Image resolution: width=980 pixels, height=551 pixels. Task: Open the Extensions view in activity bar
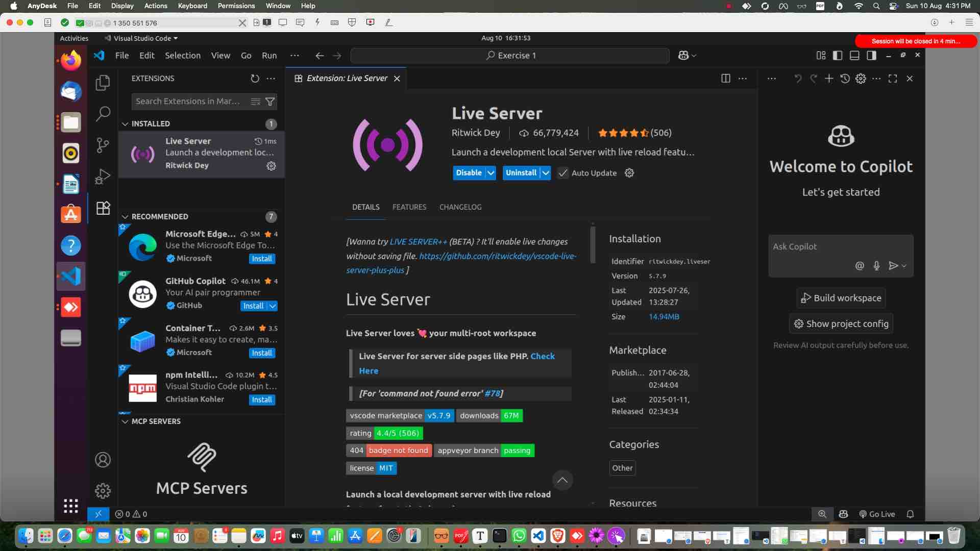point(103,208)
